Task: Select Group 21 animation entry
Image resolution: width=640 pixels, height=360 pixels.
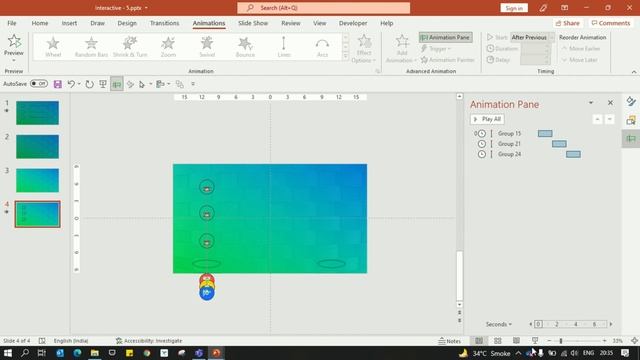Action: [509, 144]
